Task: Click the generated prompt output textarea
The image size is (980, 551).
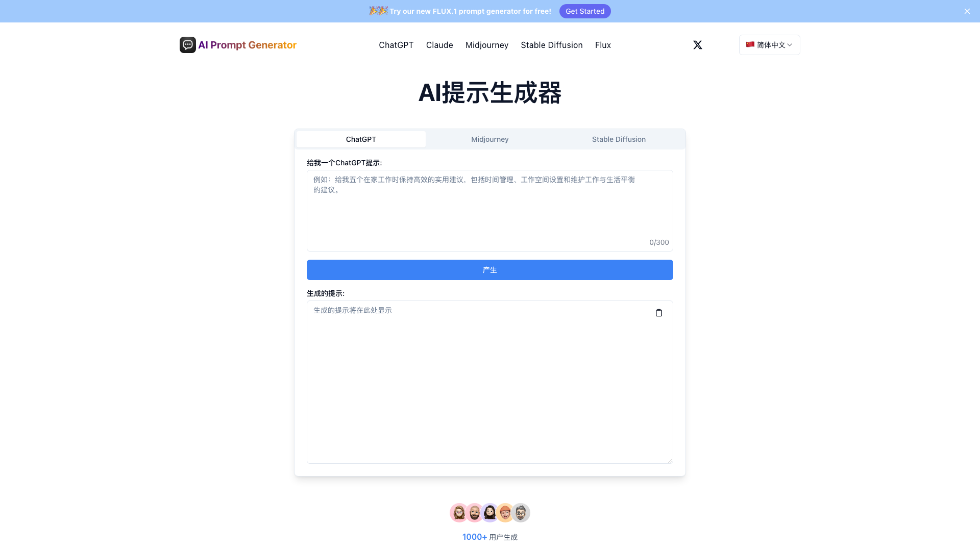Action: coord(490,382)
